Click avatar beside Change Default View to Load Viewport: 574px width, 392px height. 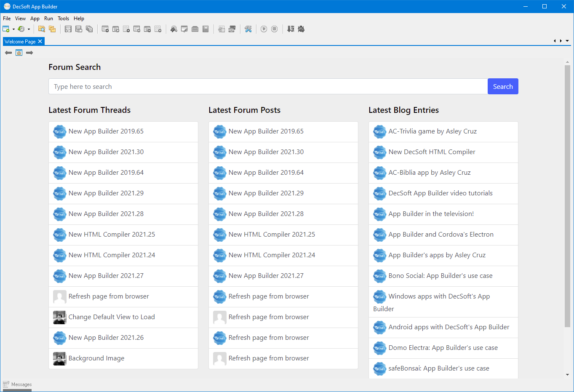click(x=60, y=317)
